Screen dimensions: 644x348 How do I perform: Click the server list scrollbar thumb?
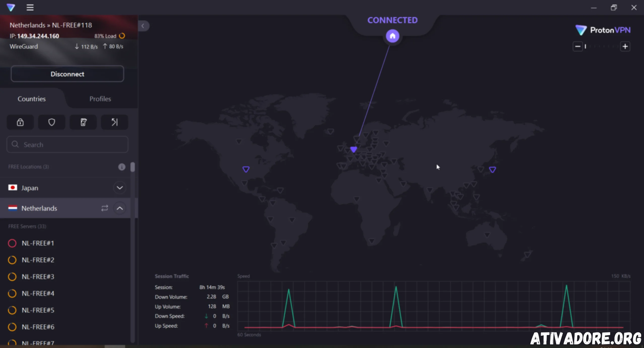point(133,167)
